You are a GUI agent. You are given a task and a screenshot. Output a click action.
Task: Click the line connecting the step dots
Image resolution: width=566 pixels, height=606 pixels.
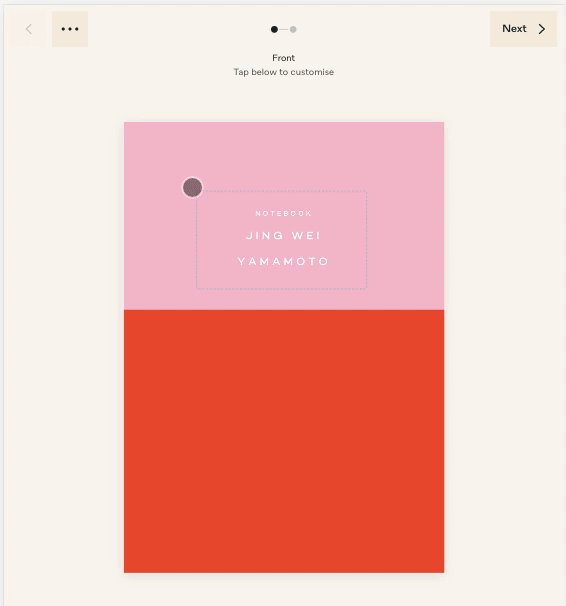click(x=284, y=29)
